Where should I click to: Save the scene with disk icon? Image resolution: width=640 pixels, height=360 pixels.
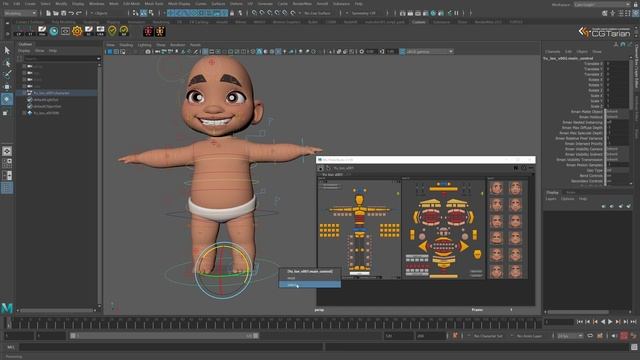pyautogui.click(x=63, y=13)
